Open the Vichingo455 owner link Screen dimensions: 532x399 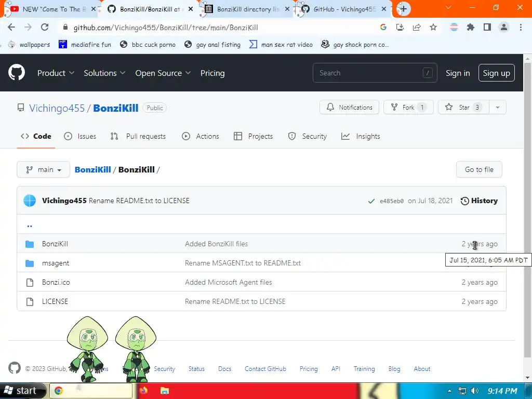click(57, 108)
